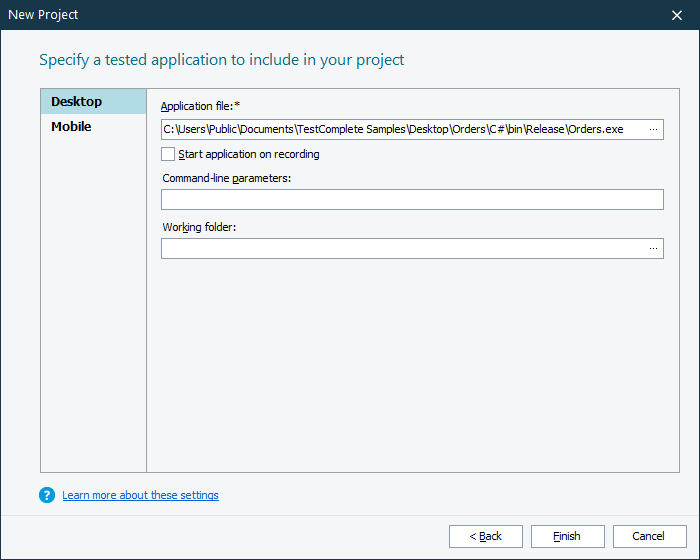This screenshot has width=700, height=560.
Task: Click the Specify a tested application heading
Action: (221, 60)
